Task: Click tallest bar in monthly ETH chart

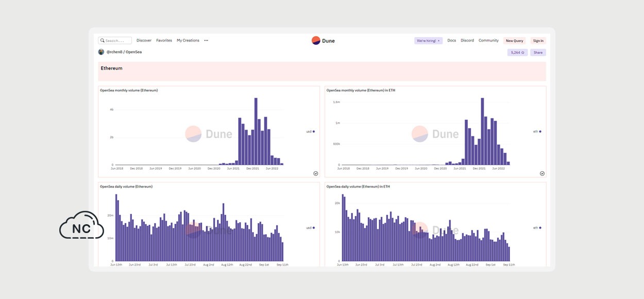Action: [482, 131]
